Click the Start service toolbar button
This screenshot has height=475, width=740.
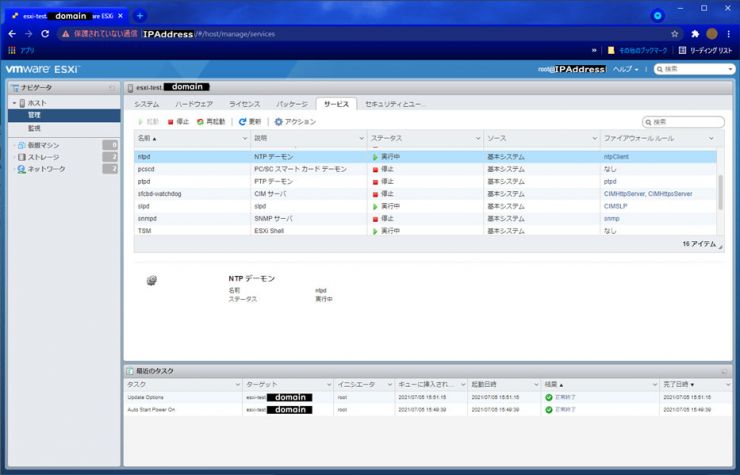[148, 122]
